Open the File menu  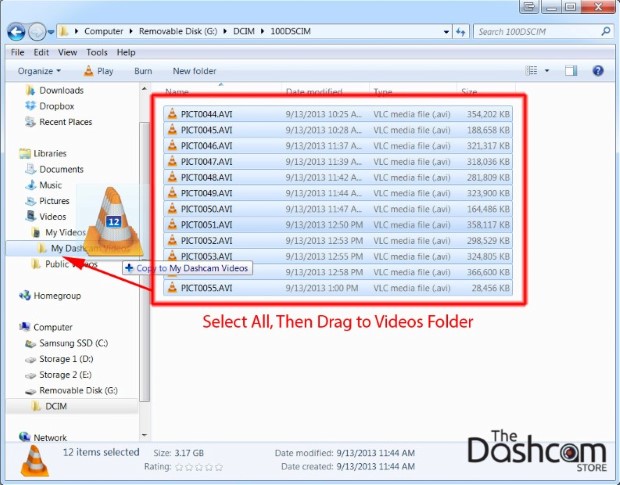[x=17, y=52]
